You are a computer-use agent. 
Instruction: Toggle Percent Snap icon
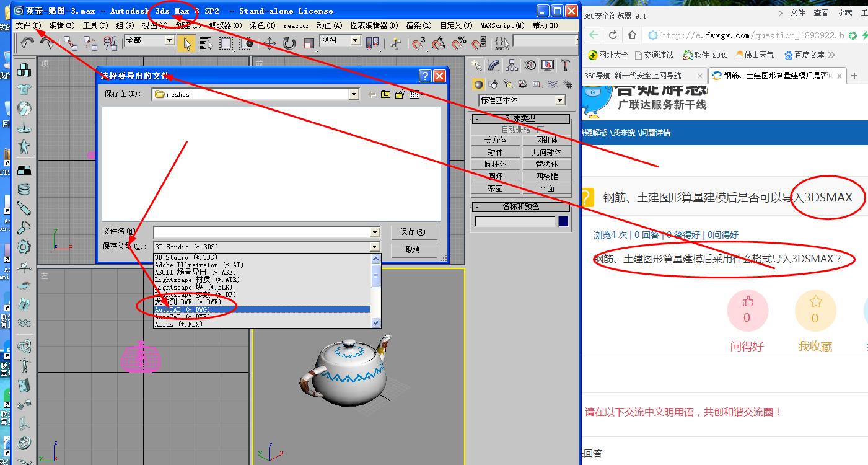coord(459,42)
